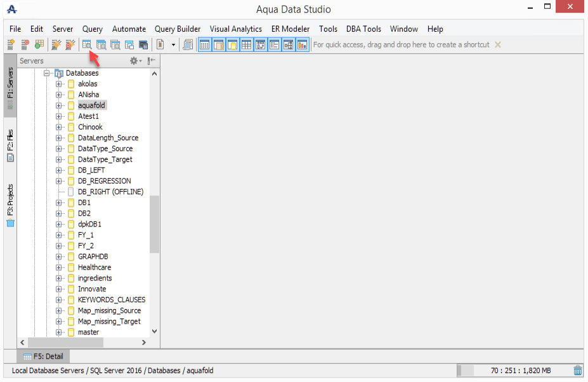Expand the ANisha database node
The width and height of the screenshot is (588, 382).
point(58,95)
